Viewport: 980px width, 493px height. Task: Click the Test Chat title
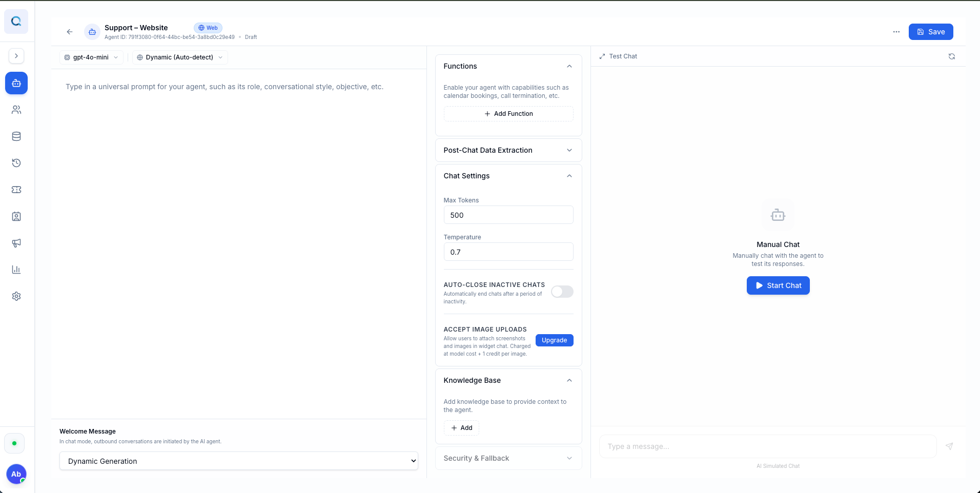tap(623, 56)
